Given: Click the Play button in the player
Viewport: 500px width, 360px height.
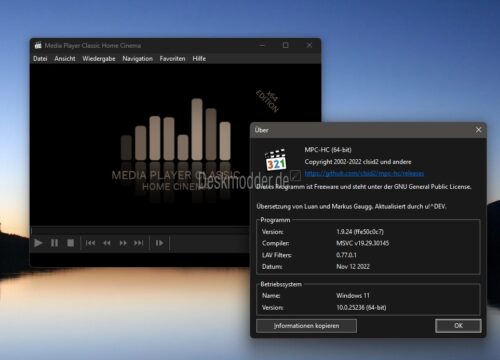Looking at the screenshot, I should (x=38, y=243).
